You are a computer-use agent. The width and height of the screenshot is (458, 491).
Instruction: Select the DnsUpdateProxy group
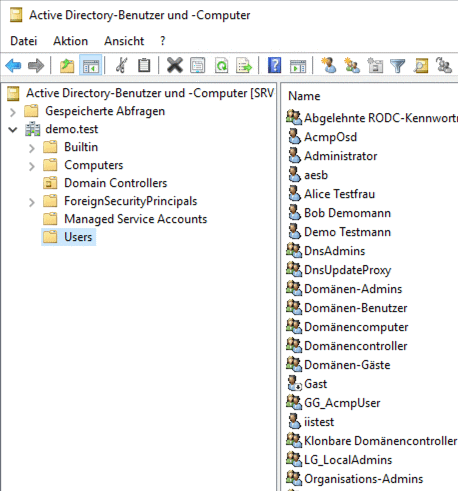pos(347,270)
